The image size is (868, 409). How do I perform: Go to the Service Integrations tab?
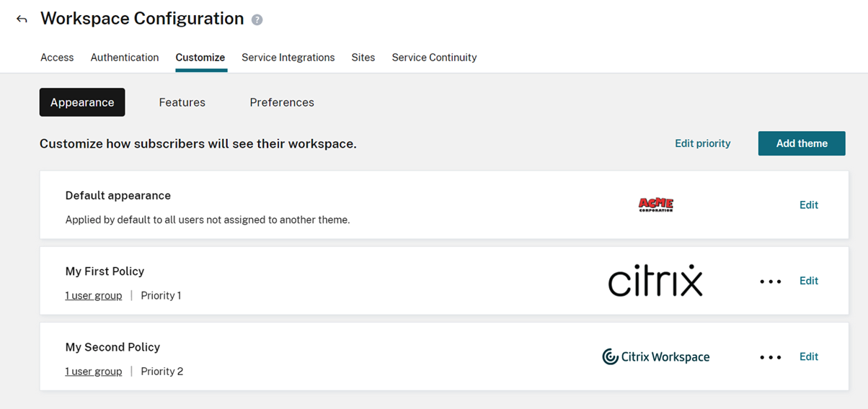point(288,58)
